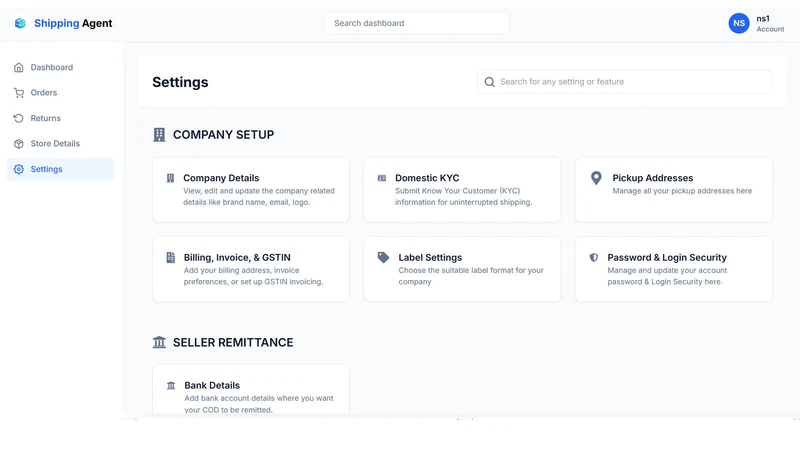Screen dimensions: 800x450
Task: Open the Bank Details card
Action: tap(251, 391)
